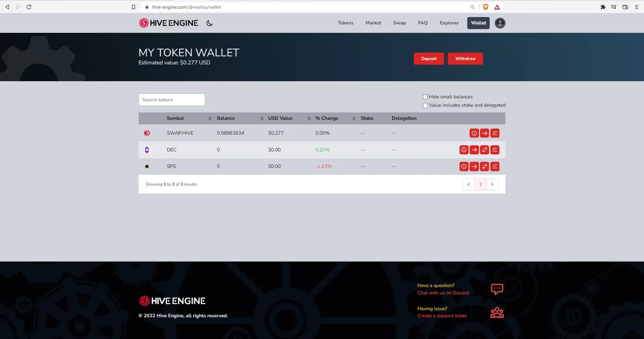
Task: Go to next results page
Action: click(x=493, y=184)
